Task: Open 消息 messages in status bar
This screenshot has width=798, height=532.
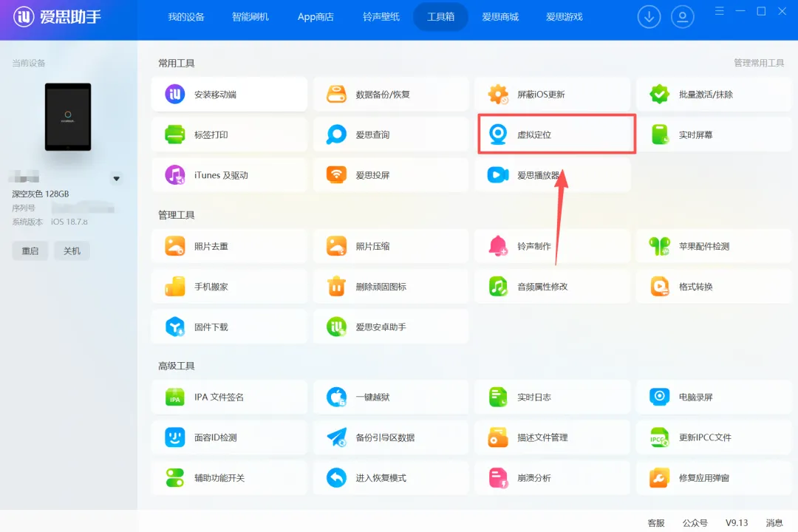Action: (x=774, y=523)
